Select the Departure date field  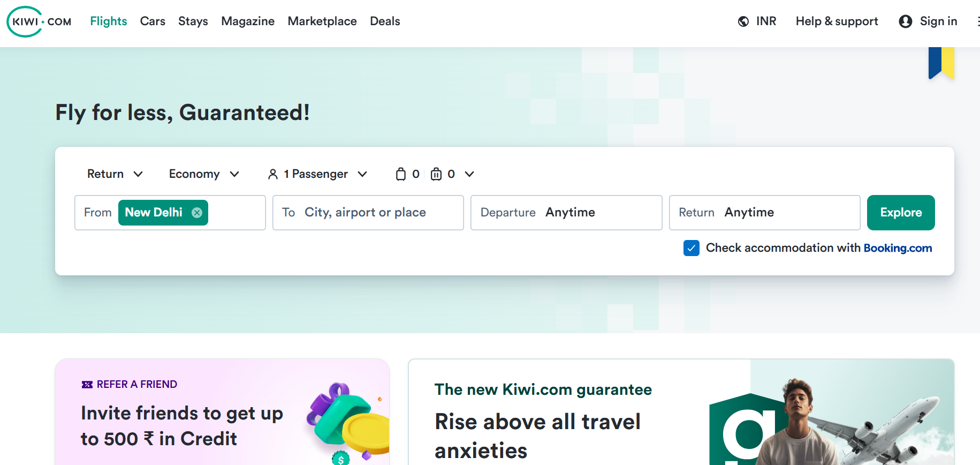click(x=566, y=213)
